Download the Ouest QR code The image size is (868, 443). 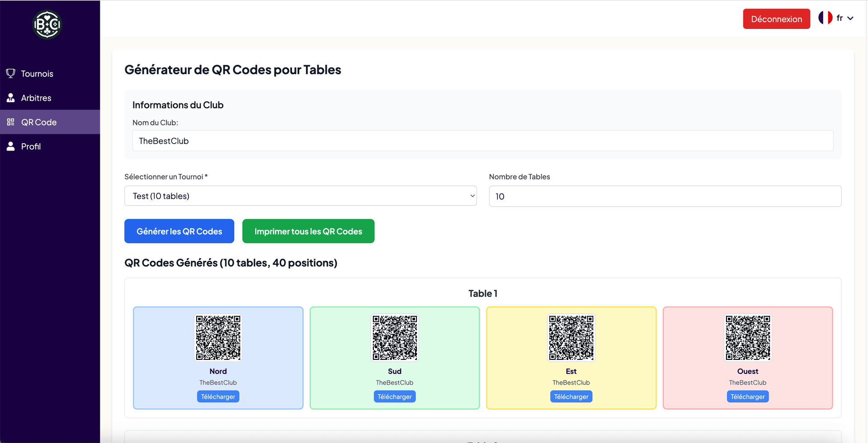point(747,396)
